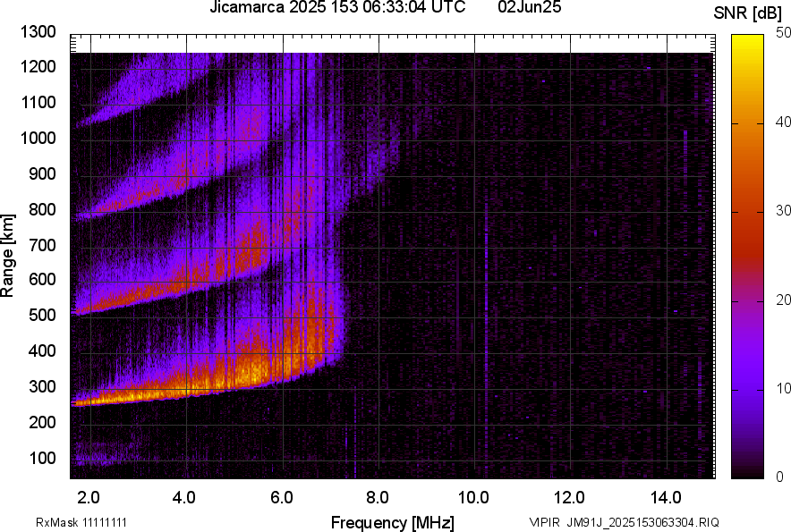Viewport: 791px width, 532px height.
Task: Click the frequency tick label '10.0'
Action: tap(473, 498)
